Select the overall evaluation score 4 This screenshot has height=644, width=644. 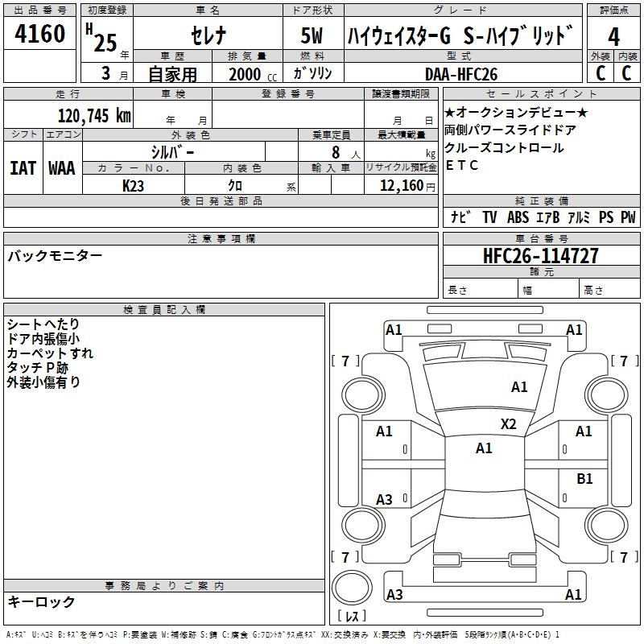[x=613, y=37]
